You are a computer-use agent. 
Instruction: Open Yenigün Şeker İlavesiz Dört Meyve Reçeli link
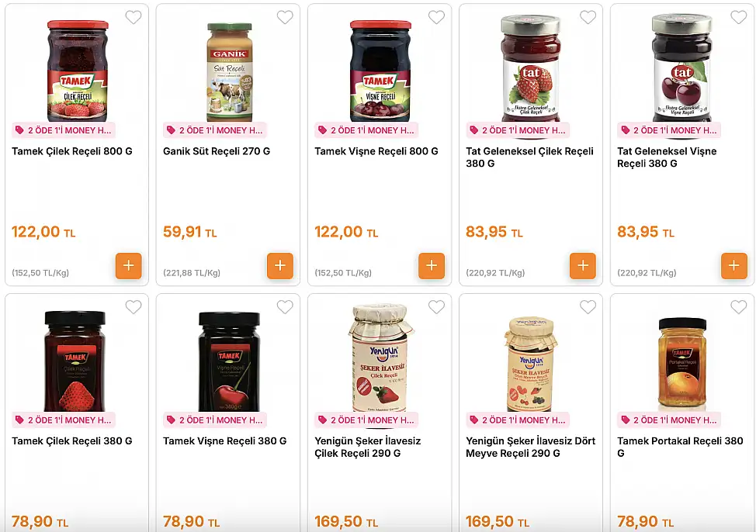(x=530, y=447)
